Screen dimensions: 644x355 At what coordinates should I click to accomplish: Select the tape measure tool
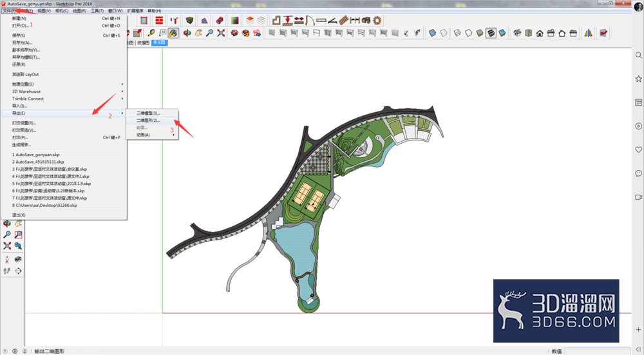(151, 33)
